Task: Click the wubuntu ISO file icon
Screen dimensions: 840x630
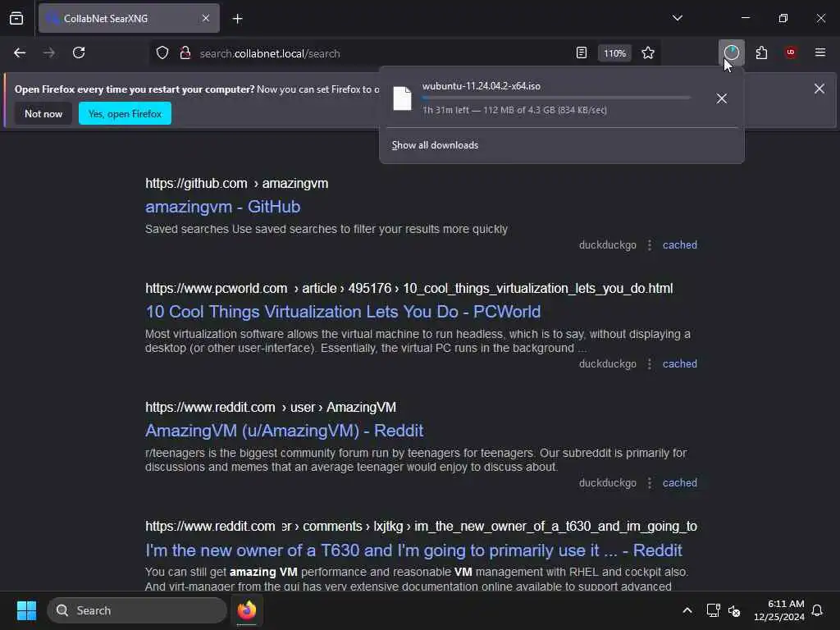Action: [x=402, y=98]
